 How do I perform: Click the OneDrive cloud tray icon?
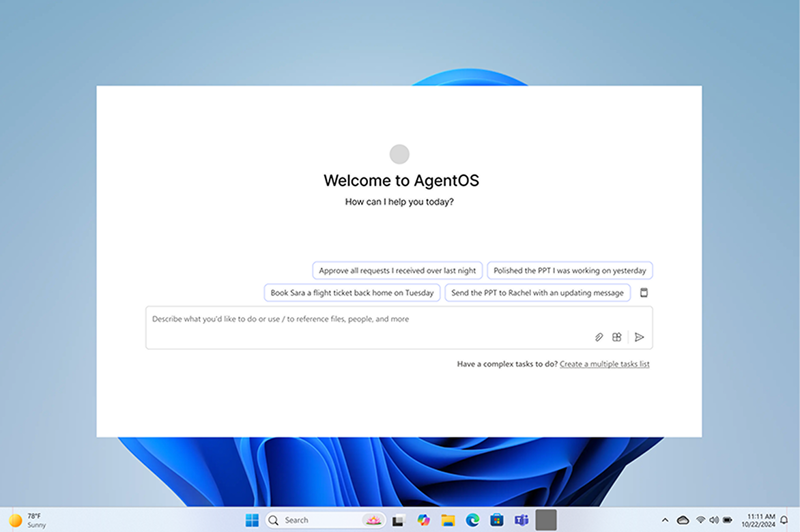[683, 520]
